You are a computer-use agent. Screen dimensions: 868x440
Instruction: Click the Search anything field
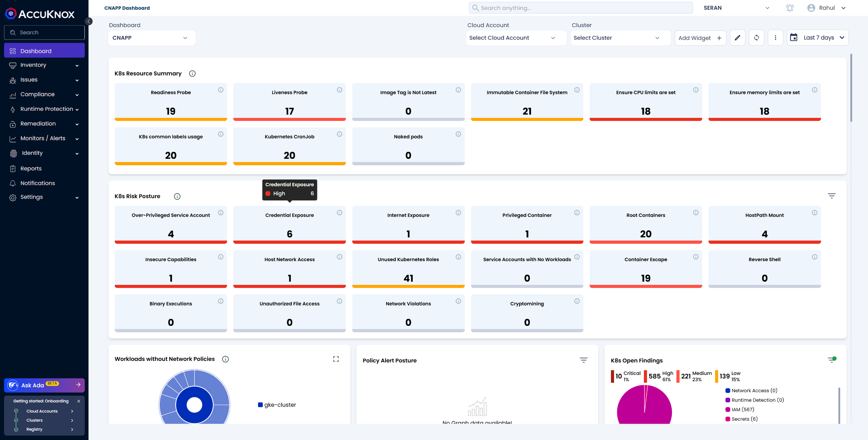(x=581, y=8)
